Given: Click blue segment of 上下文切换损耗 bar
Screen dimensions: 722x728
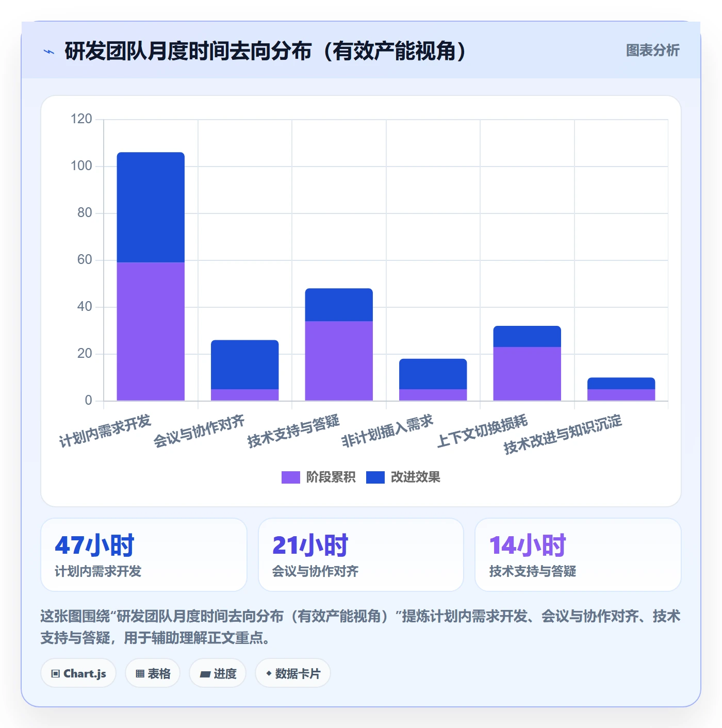Looking at the screenshot, I should pyautogui.click(x=527, y=336).
